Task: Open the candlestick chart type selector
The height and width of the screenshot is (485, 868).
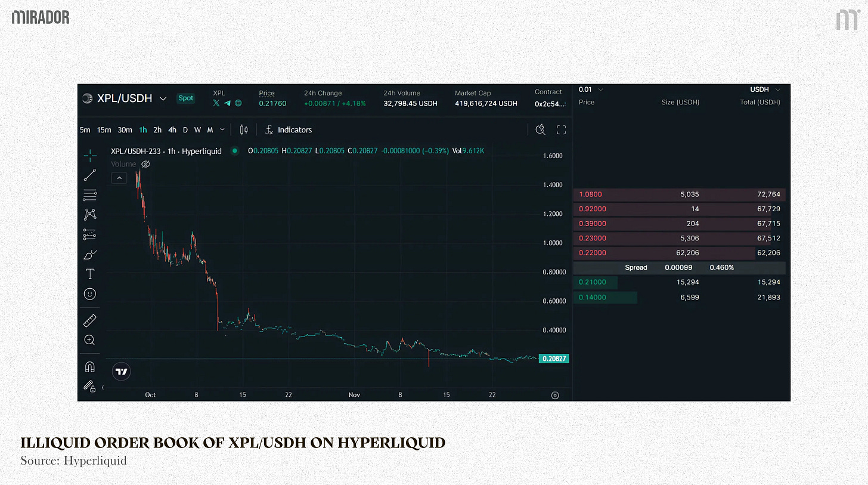Action: point(244,129)
